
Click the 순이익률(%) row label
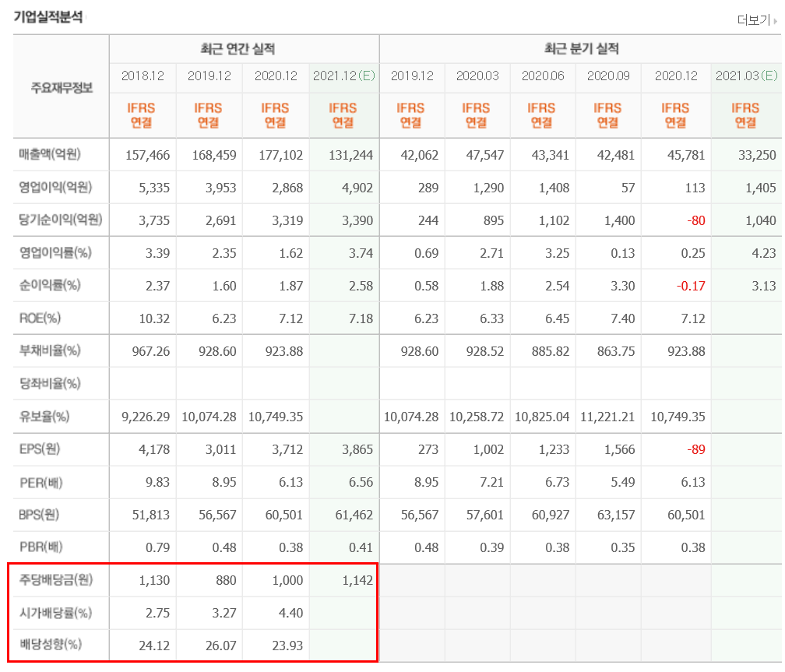tap(50, 286)
